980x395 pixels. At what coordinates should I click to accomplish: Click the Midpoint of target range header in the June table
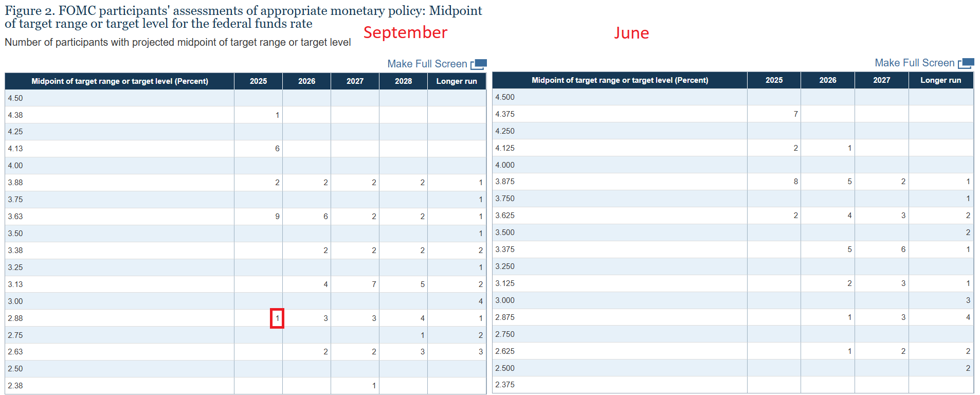tap(620, 80)
